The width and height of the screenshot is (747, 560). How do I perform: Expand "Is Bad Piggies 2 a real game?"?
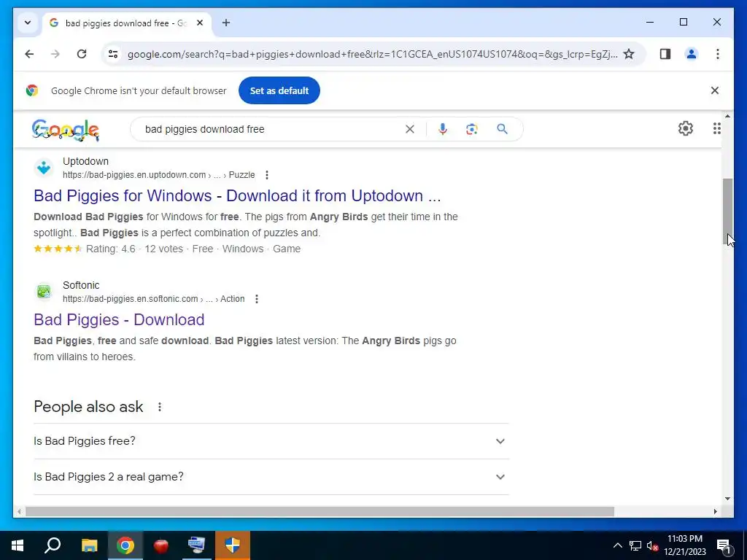point(271,477)
